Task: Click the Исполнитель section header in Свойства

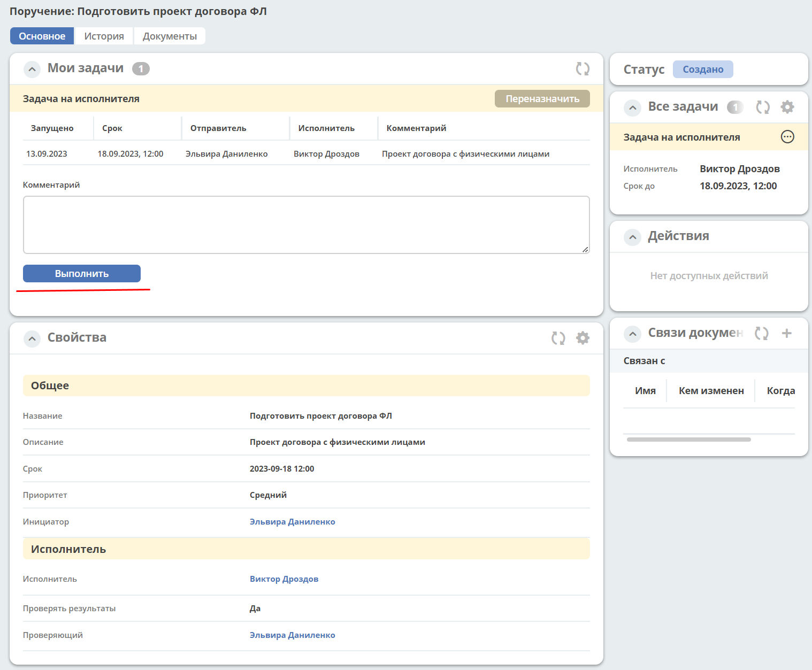Action: pos(307,549)
